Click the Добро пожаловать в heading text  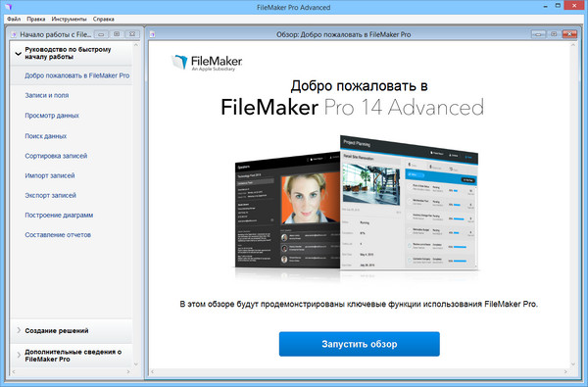[x=360, y=86]
